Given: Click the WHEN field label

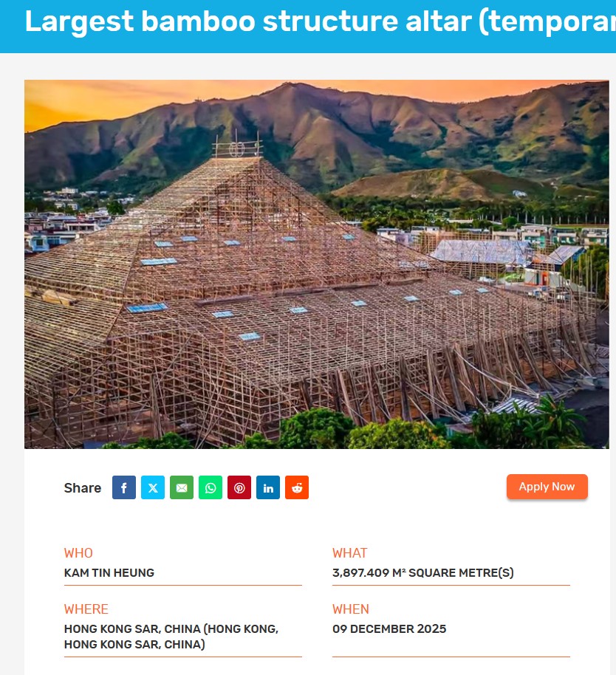Looking at the screenshot, I should 350,609.
